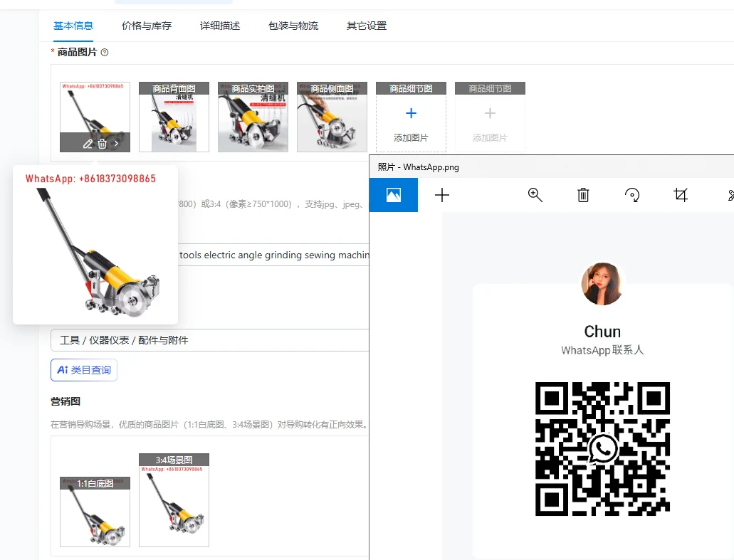Click the WhatsApp QR code for Chun
The image size is (734, 560).
click(602, 450)
